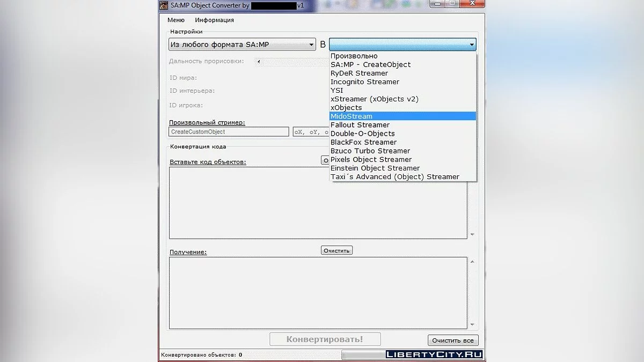
Task: Open the Информация menu
Action: coord(214,20)
